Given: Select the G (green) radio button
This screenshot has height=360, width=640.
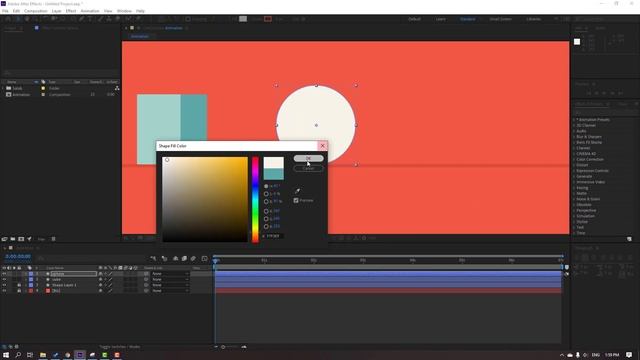Looking at the screenshot, I should (266, 219).
